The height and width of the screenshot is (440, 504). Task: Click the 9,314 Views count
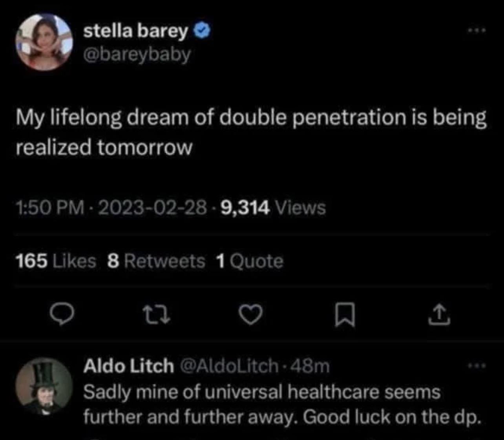(x=273, y=207)
